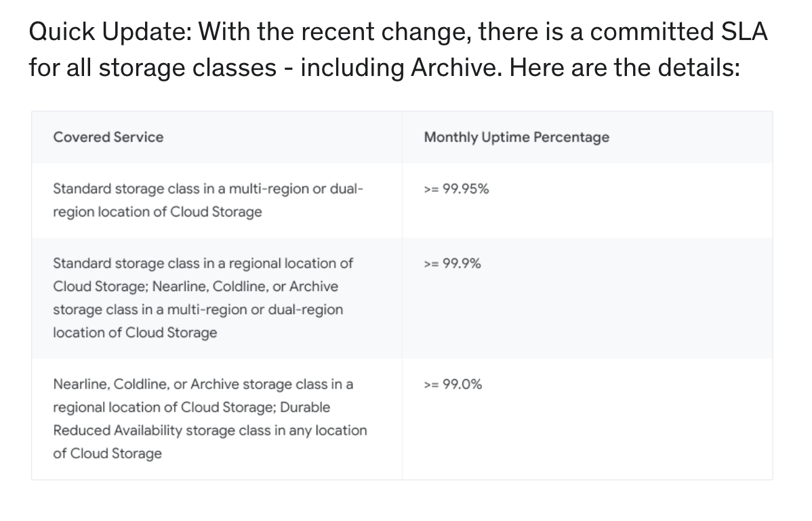This screenshot has height=521, width=812.
Task: Click the 'Covered Service' column header
Action: click(x=108, y=138)
